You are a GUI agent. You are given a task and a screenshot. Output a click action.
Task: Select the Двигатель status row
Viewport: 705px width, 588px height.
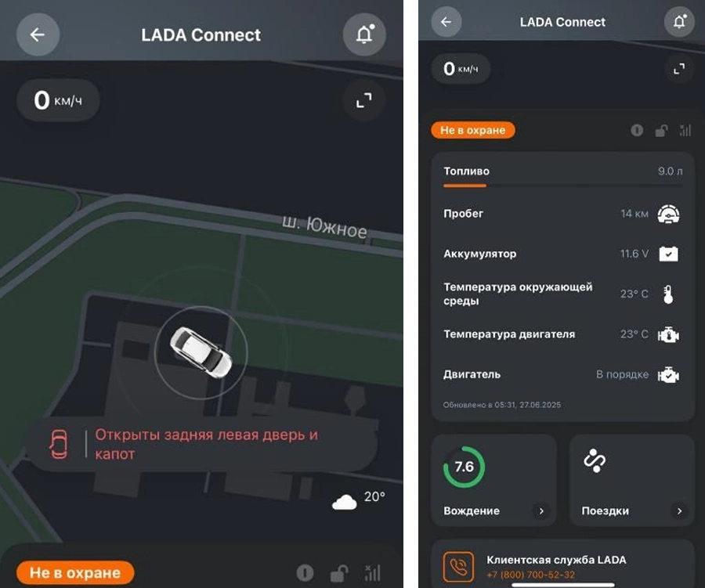[x=563, y=375]
